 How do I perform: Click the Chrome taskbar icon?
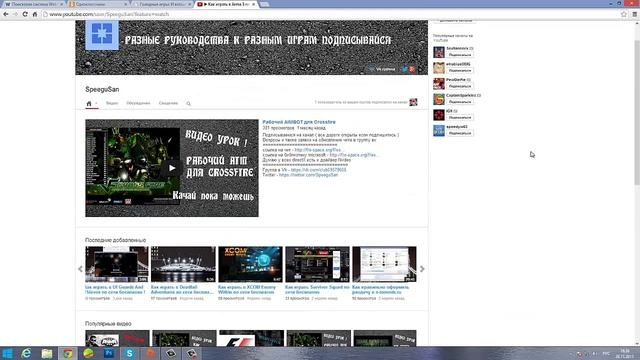[68, 353]
